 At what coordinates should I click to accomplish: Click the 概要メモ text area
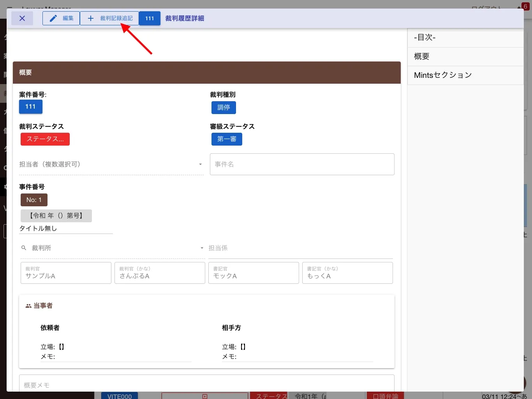(x=207, y=383)
